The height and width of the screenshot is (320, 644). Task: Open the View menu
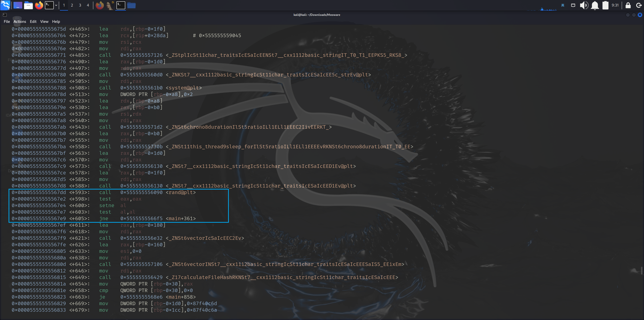(x=44, y=21)
